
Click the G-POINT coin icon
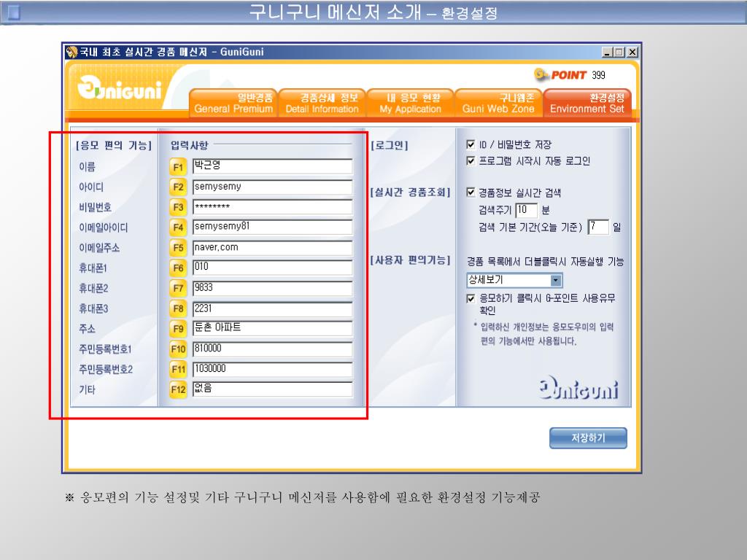click(541, 75)
